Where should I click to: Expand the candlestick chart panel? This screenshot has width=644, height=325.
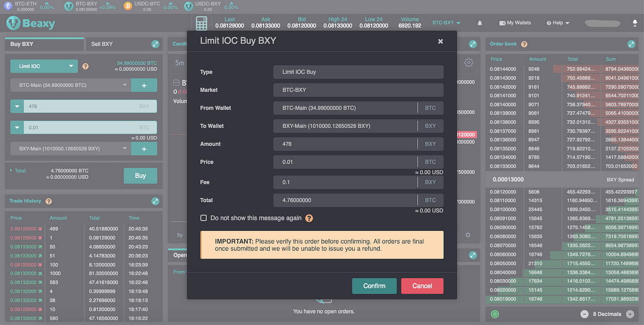472,44
